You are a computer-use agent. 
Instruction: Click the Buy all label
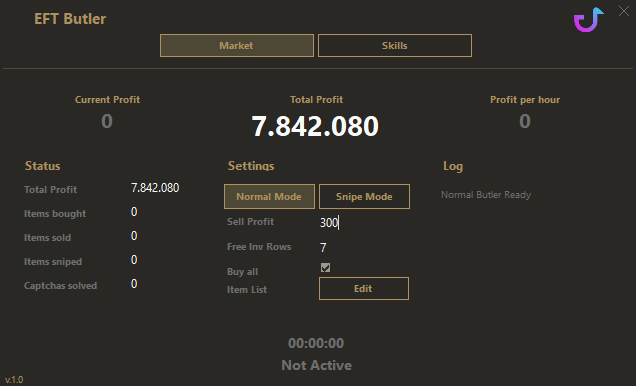(243, 272)
